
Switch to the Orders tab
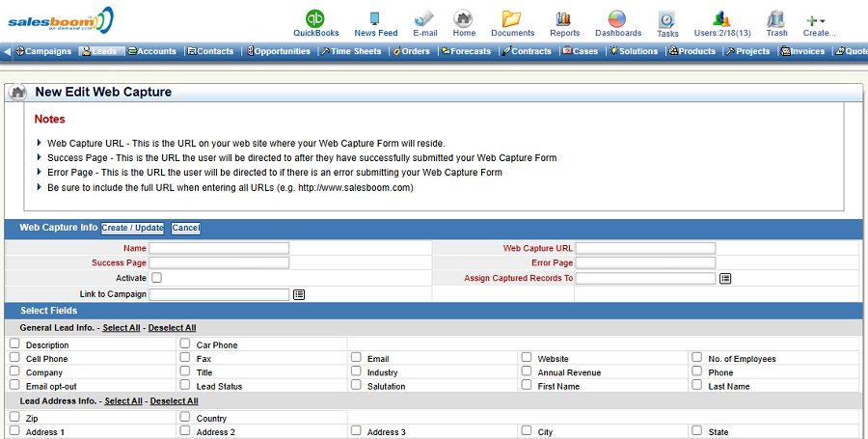click(x=411, y=51)
